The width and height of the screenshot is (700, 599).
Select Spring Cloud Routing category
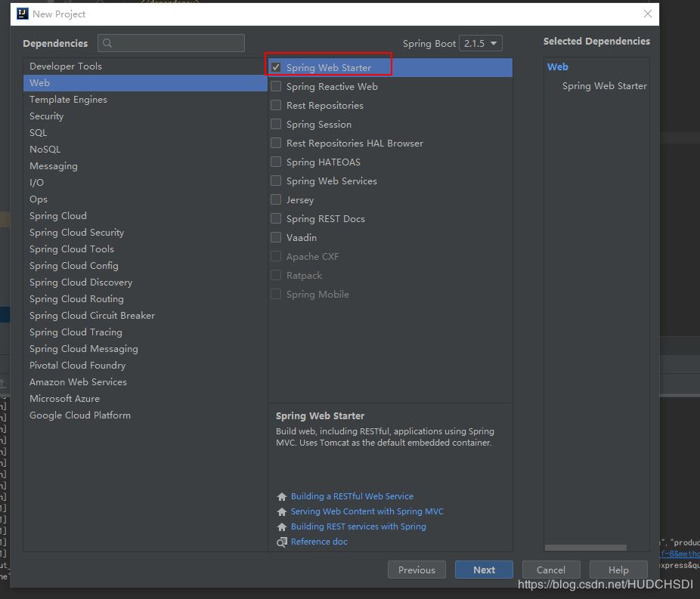tap(145, 299)
